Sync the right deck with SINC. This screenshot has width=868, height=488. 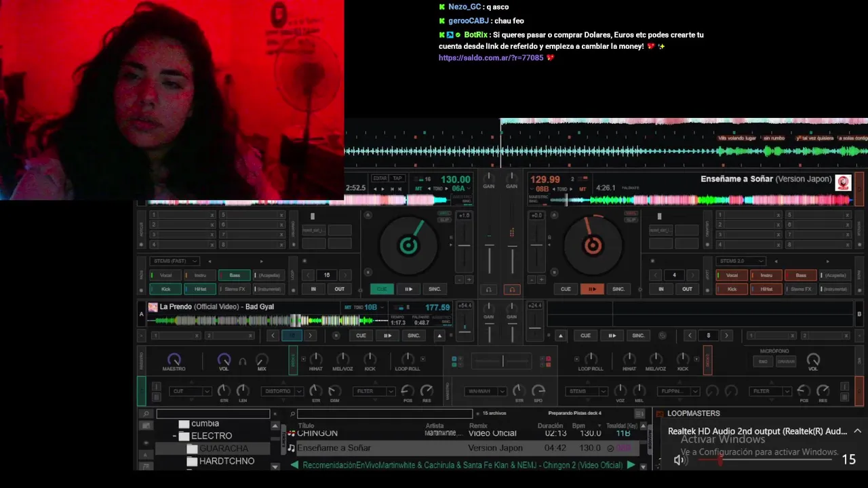(x=618, y=289)
